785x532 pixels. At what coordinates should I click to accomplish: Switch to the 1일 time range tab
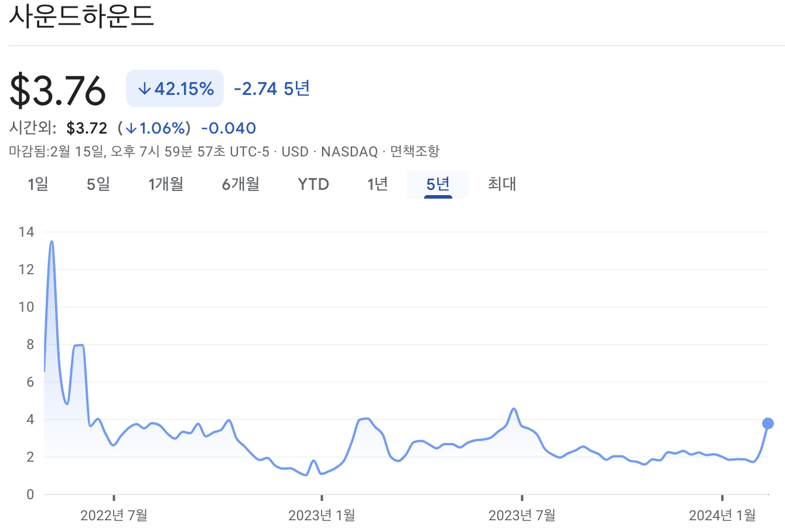tap(39, 184)
